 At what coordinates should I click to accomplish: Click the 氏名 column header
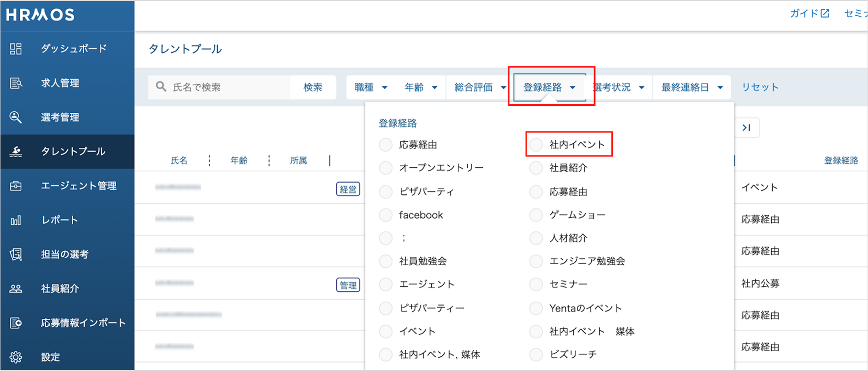[179, 161]
